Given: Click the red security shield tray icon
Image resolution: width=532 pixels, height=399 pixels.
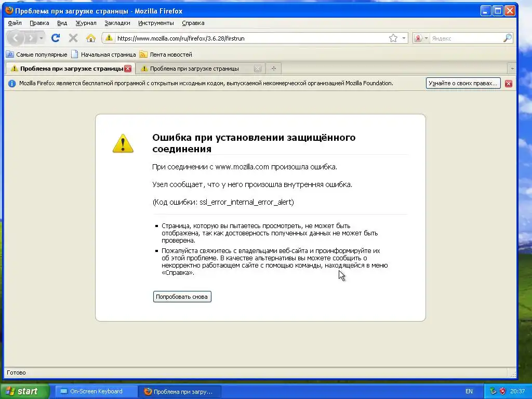Looking at the screenshot, I should pyautogui.click(x=502, y=391).
